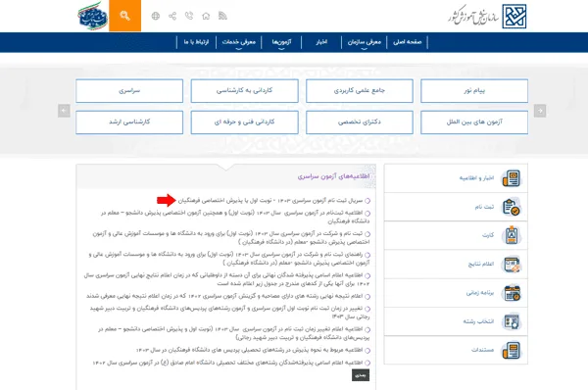Click the phone contact icon

189,16
